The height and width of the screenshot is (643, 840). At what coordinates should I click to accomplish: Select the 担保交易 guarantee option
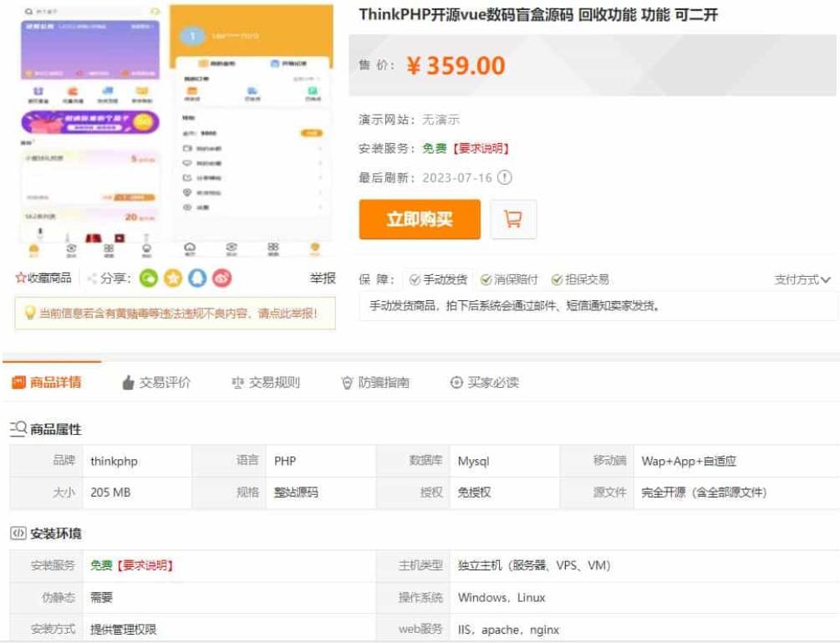pyautogui.click(x=579, y=279)
